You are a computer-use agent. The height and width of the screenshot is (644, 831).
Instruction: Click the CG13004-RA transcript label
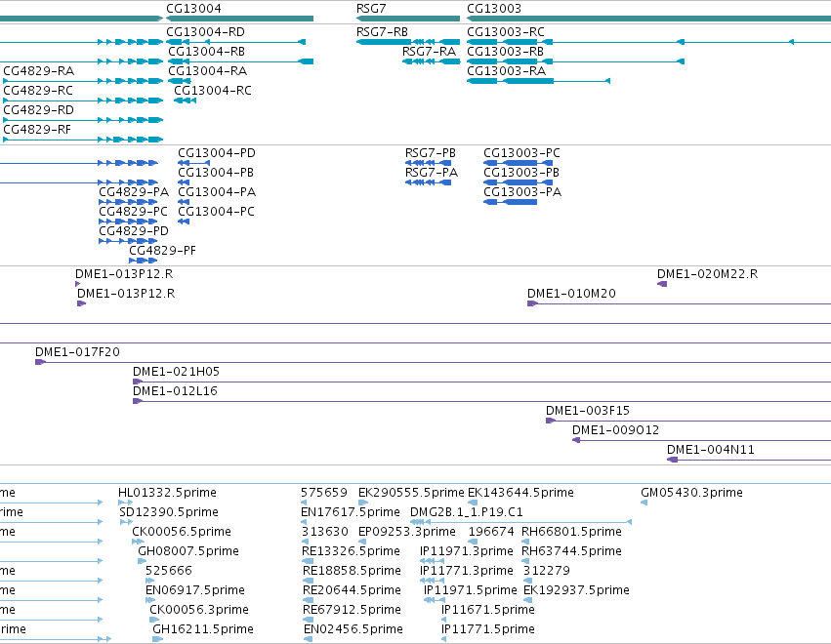[x=208, y=71]
